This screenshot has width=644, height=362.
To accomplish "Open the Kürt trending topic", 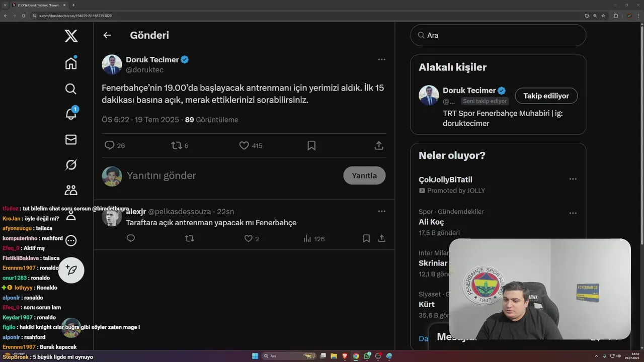I will [x=427, y=304].
